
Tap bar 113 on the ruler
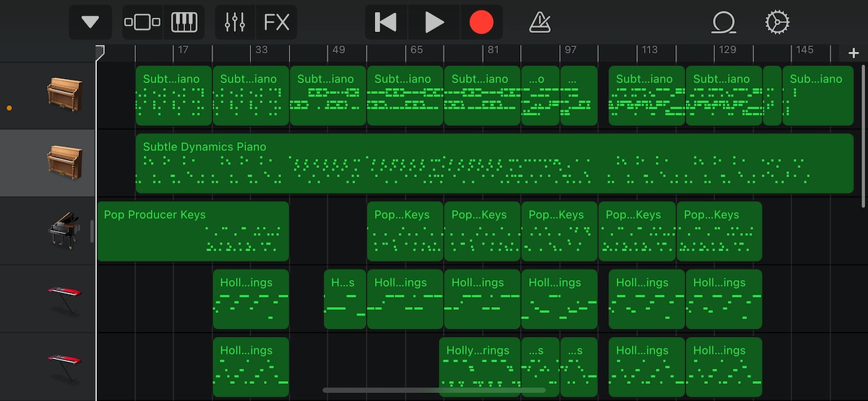pyautogui.click(x=650, y=50)
